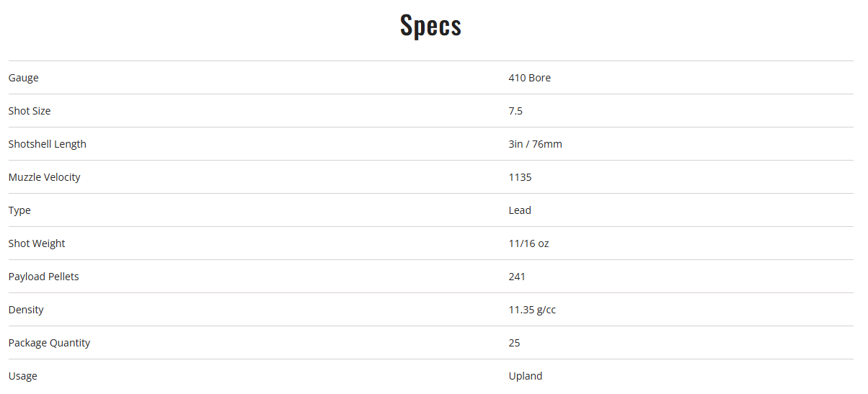The image size is (868, 394).
Task: Click the Density row label
Action: pos(26,310)
